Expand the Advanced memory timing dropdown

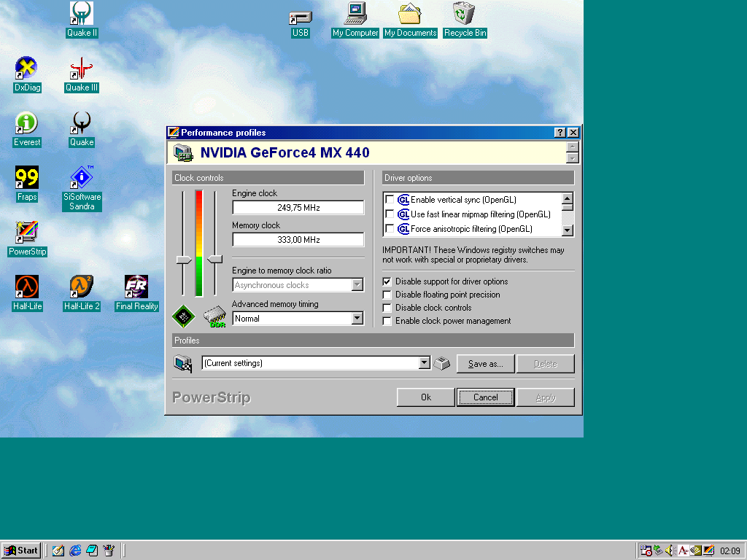[357, 319]
